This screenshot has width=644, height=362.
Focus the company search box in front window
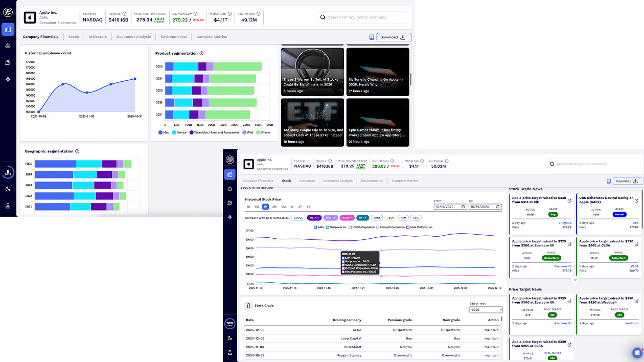(x=593, y=164)
